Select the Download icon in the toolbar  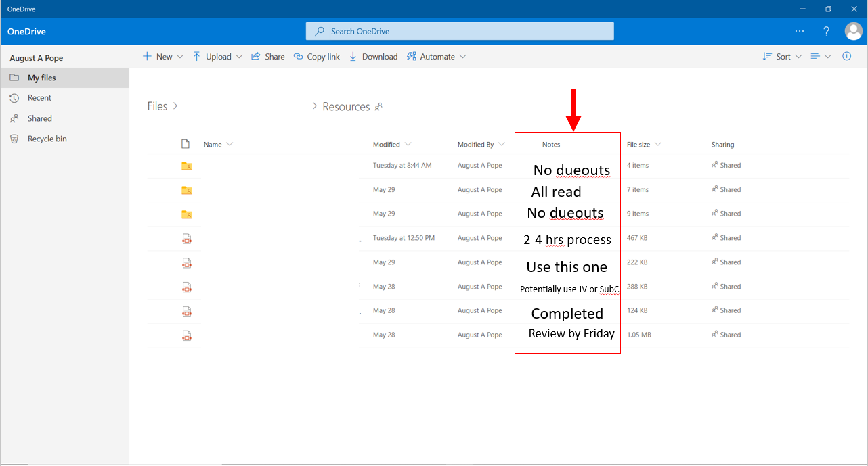352,56
